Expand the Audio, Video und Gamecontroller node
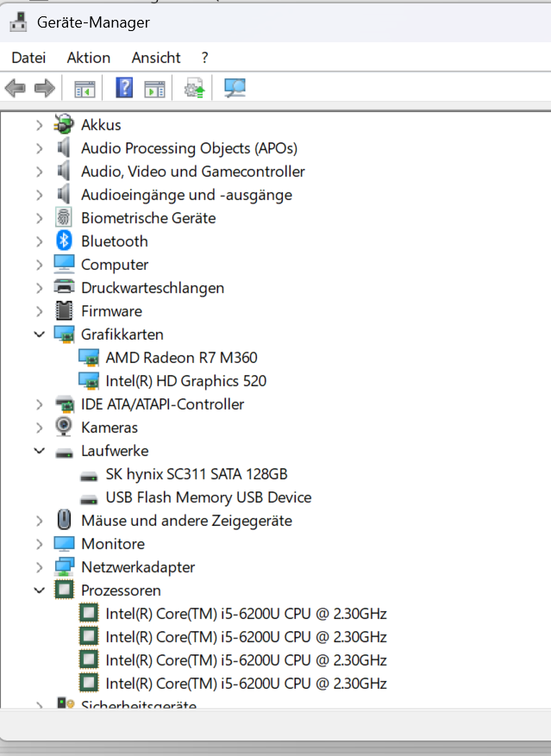Image resolution: width=551 pixels, height=756 pixels. coord(39,172)
